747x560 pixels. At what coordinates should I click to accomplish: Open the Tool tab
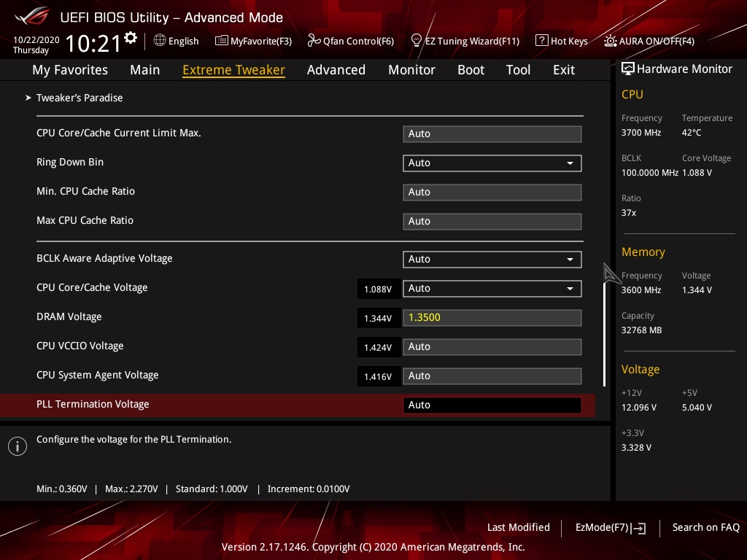tap(519, 70)
